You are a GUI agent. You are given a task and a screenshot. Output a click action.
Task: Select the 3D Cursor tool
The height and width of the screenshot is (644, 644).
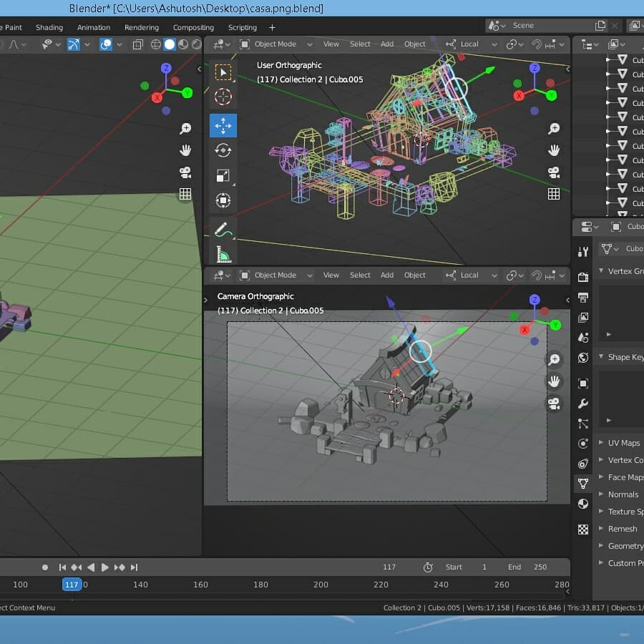coord(223,97)
